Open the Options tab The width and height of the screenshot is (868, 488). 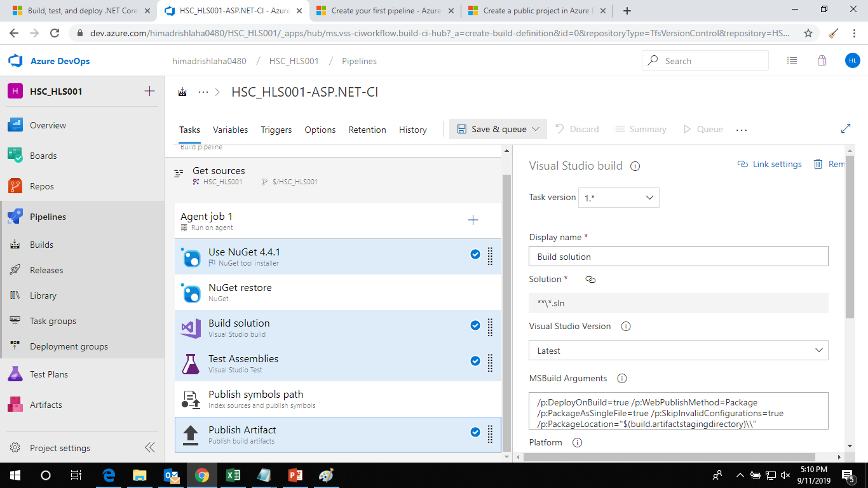point(320,130)
